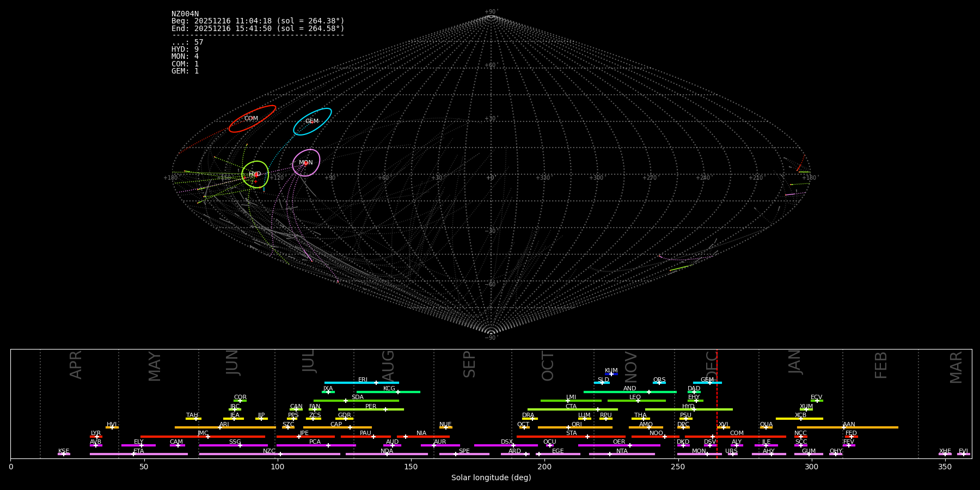Click the blue KUM shower bar in timeline
The width and height of the screenshot is (980, 490).
pos(611,374)
